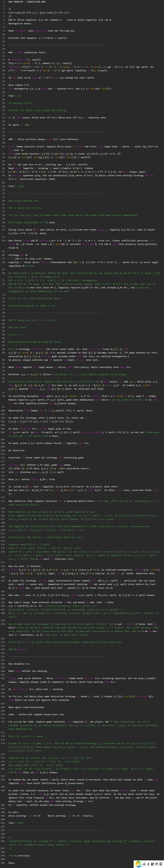Collapse the fold arrow at line 64
The height and width of the screenshot is (868, 164).
[x=6, y=241]
